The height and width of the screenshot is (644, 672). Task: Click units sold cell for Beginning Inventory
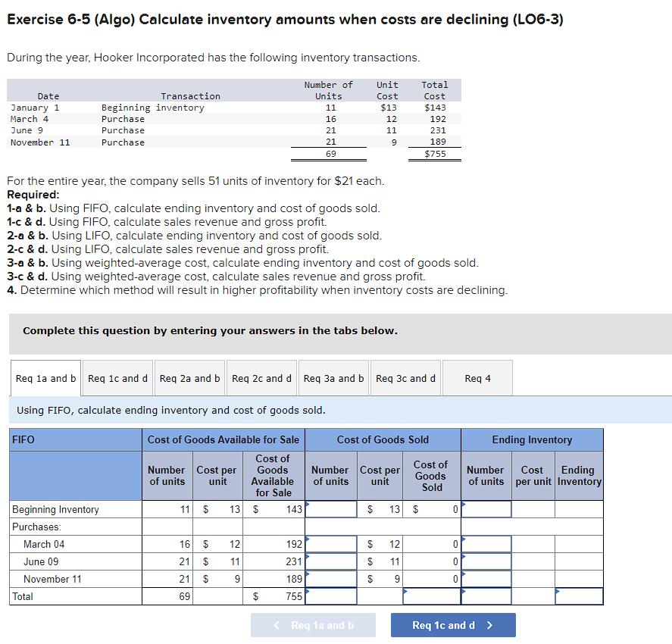[330, 509]
